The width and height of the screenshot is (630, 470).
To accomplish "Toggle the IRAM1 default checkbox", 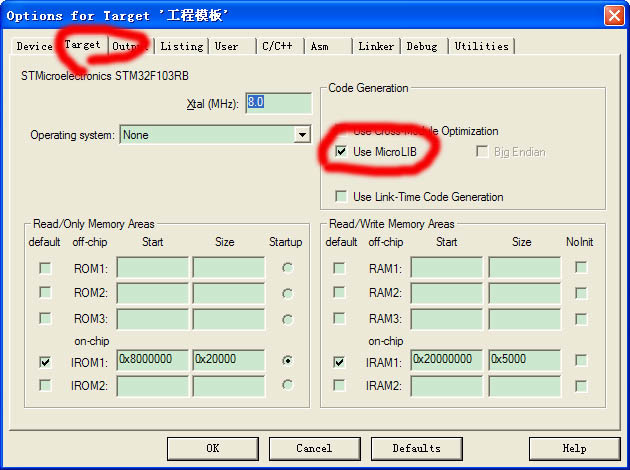I will pyautogui.click(x=340, y=361).
